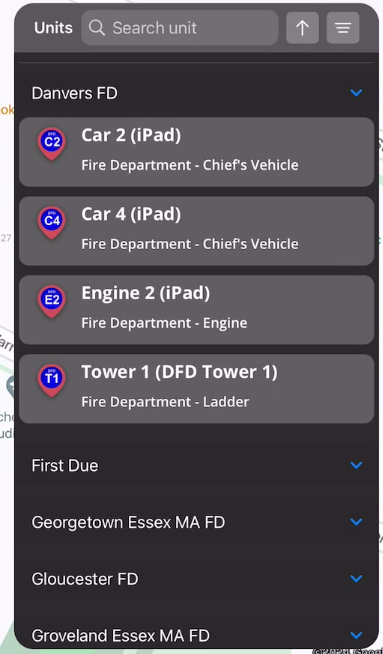Image resolution: width=383 pixels, height=654 pixels.
Task: Open Car 2 (iPad) unit entry
Action: click(197, 152)
